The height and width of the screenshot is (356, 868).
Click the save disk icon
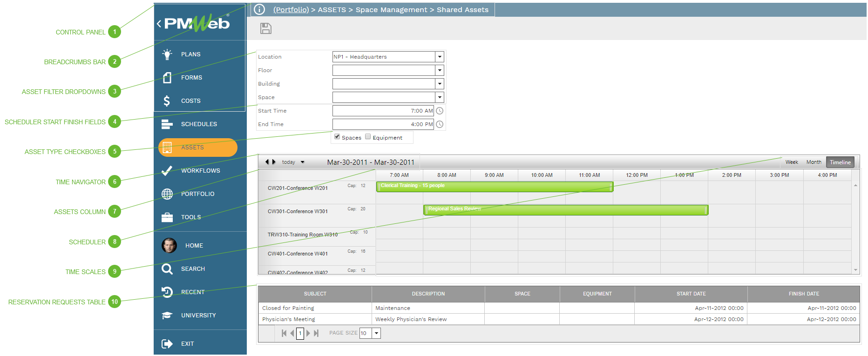(x=265, y=28)
